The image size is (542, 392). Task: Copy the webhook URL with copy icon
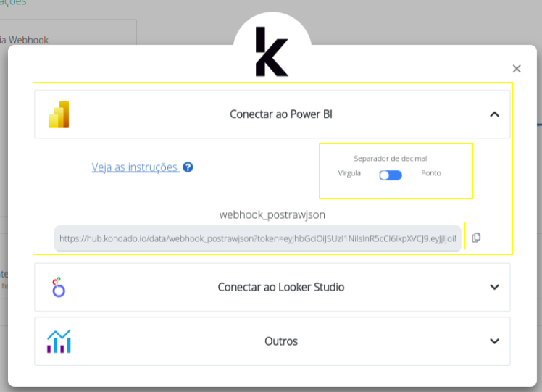point(476,237)
